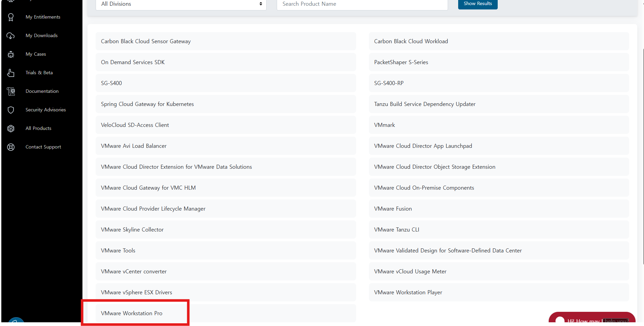Click the Security Advisories shield icon
Viewport: 644px width, 326px height.
coord(11,110)
